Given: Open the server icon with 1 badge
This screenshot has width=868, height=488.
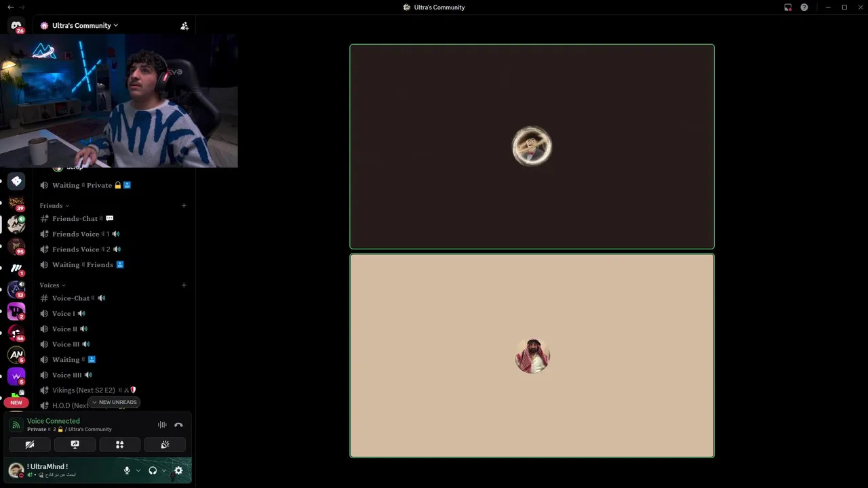Looking at the screenshot, I should (x=16, y=268).
